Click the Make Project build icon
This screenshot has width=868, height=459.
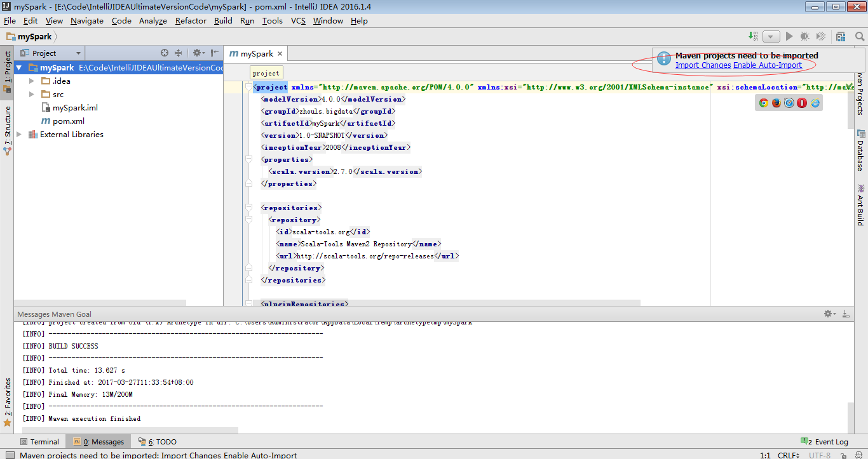(x=753, y=36)
